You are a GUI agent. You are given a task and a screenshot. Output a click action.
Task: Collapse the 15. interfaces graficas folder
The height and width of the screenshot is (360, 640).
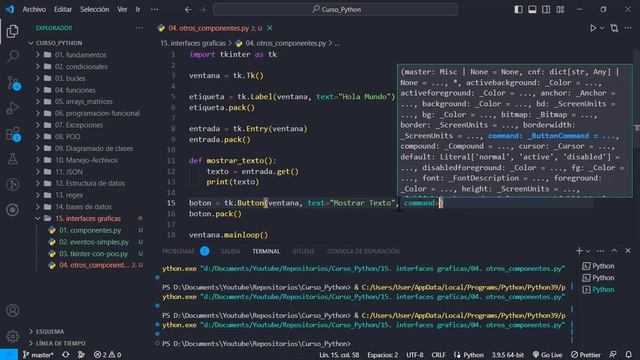coord(88,219)
